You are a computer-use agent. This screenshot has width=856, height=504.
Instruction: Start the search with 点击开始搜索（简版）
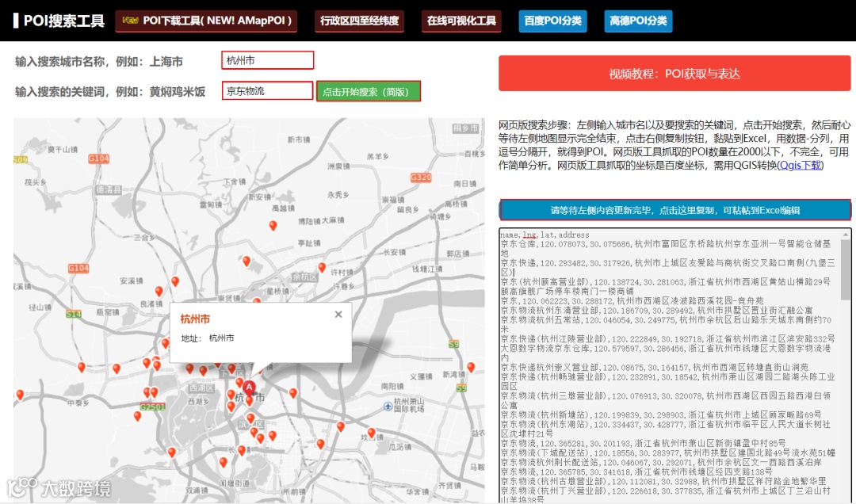369,91
